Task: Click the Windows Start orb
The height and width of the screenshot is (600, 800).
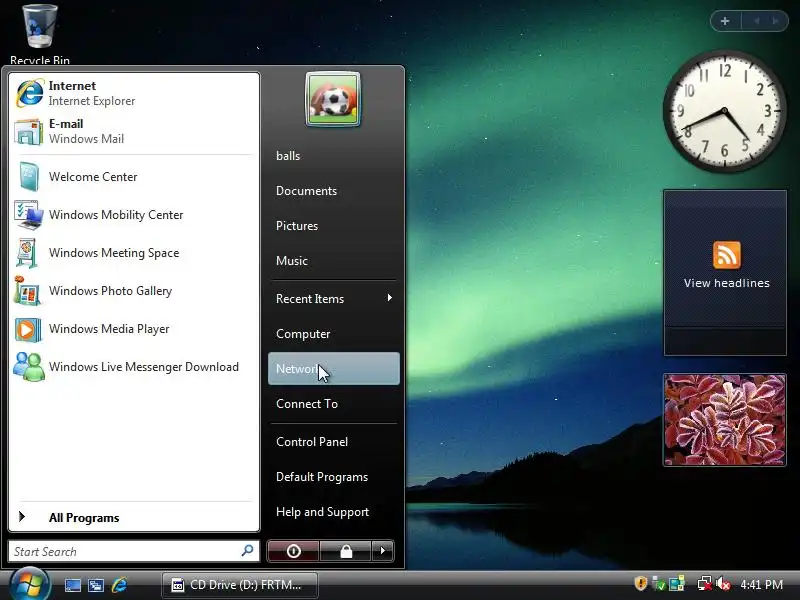Action: pos(30,585)
